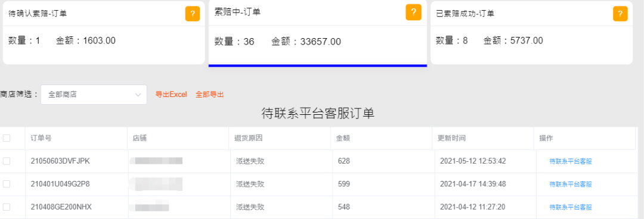Click 待联系平台客服 for order 21050603DVFJPK
The height and width of the screenshot is (219, 644).
tap(571, 161)
